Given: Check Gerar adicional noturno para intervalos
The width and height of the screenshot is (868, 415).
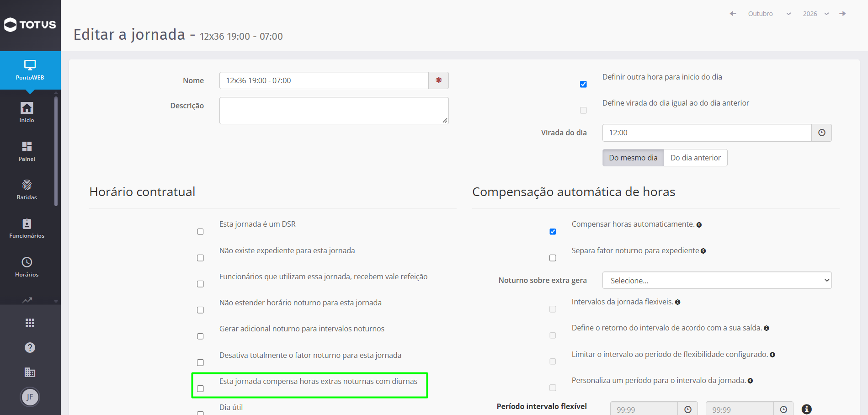Looking at the screenshot, I should tap(200, 336).
